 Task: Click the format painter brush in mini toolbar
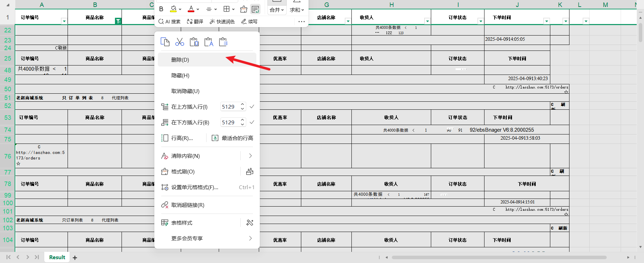click(x=244, y=9)
